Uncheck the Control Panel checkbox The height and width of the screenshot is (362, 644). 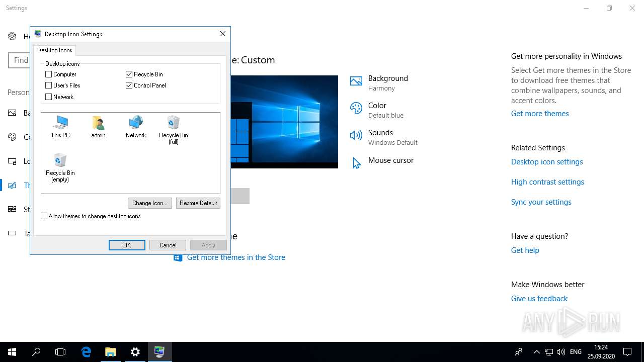[x=129, y=85]
